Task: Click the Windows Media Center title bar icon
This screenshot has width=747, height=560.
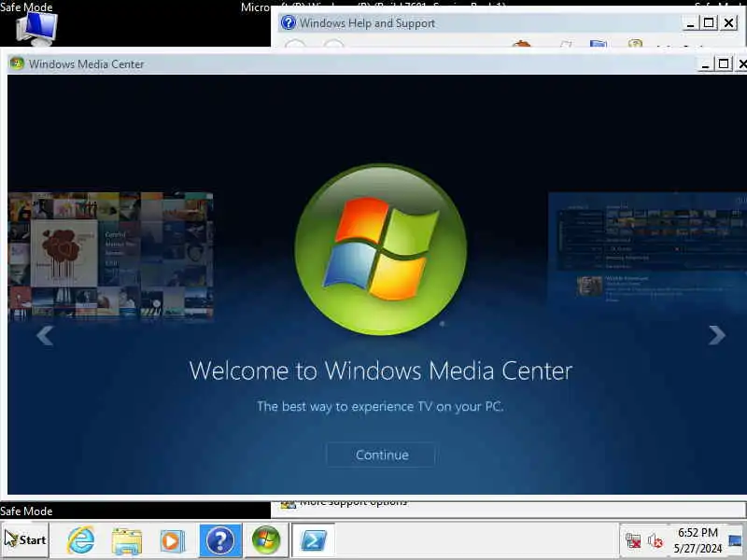Action: 17,63
